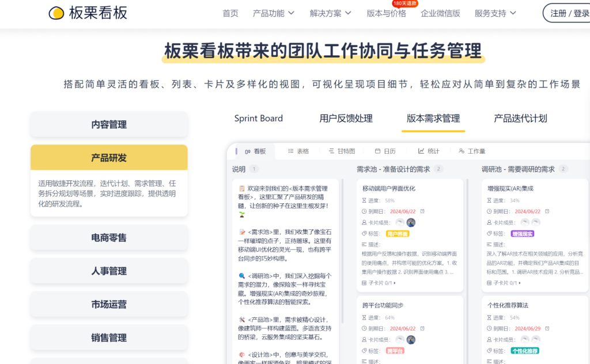Expand 子卡片 0/1 on the 移动端用户界面优化 card
Image resolution: width=590 pixels, height=364 pixels.
381,282
